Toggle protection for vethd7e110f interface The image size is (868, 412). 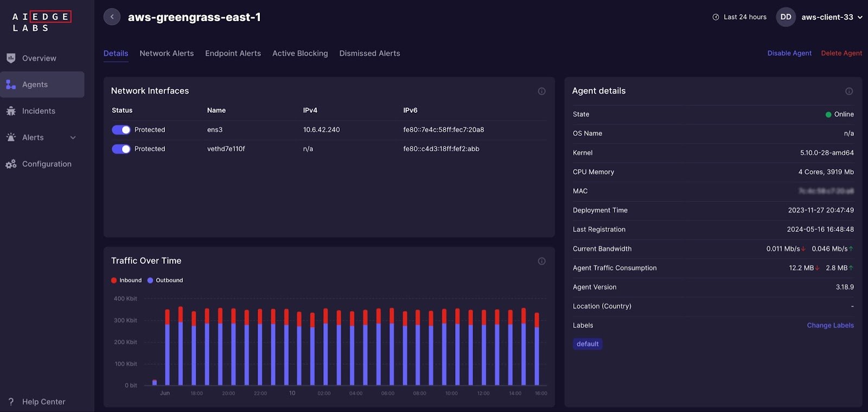(x=121, y=149)
